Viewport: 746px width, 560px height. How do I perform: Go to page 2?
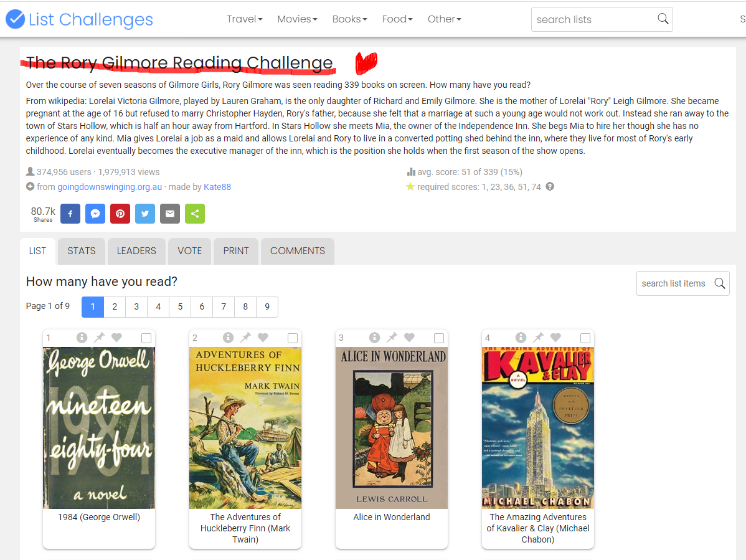[x=115, y=307]
